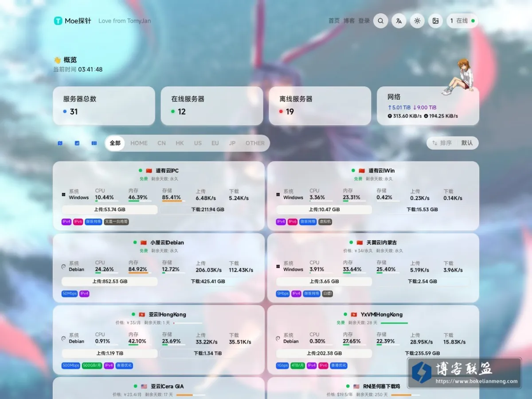Click Debian icon on 小屋云|Debian card

coord(64,266)
